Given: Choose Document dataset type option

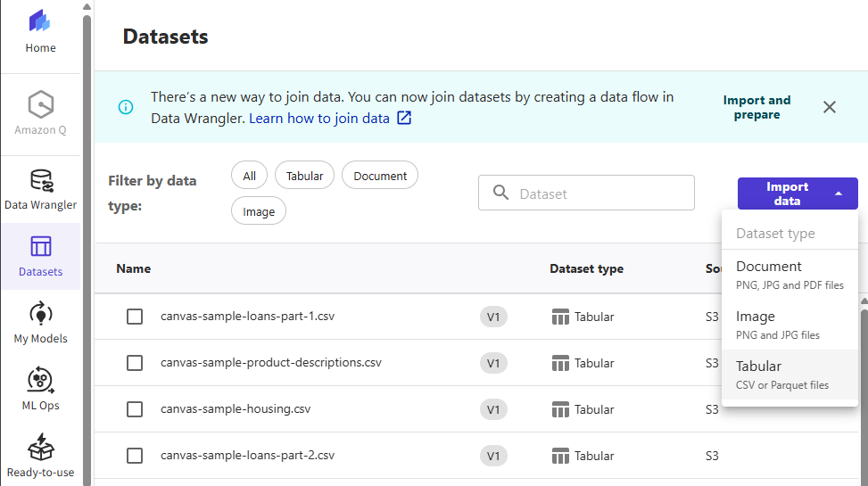Looking at the screenshot, I should (x=789, y=275).
